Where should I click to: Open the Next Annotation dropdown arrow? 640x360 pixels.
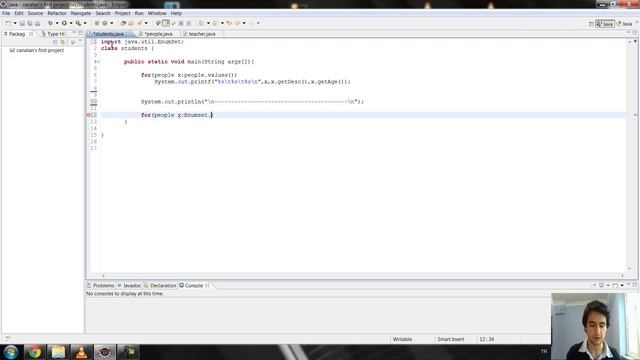tap(208, 23)
